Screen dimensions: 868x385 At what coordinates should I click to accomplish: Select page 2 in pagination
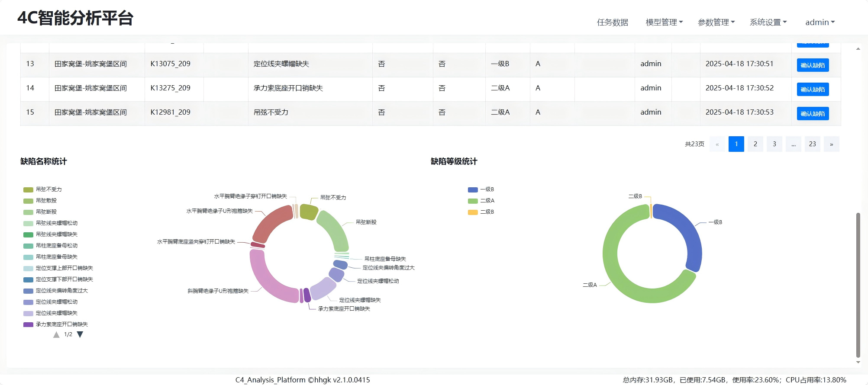click(x=755, y=144)
